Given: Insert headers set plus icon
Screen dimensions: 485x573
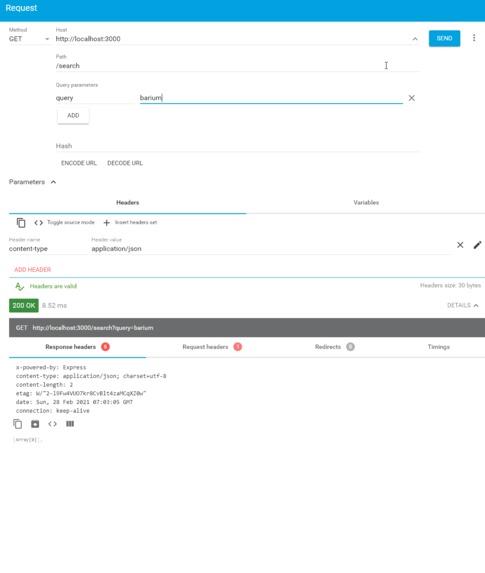Looking at the screenshot, I should tap(106, 223).
